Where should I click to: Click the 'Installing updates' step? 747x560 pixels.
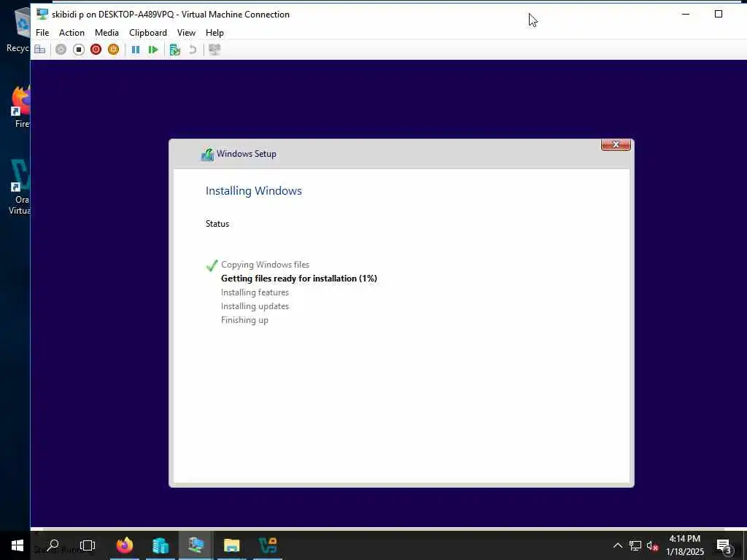tap(255, 306)
